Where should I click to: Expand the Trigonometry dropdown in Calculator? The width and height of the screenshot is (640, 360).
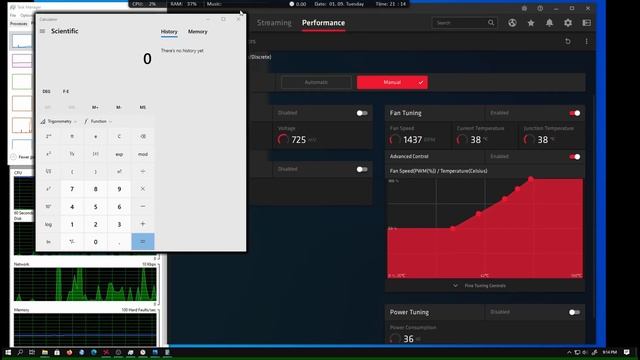pos(59,121)
